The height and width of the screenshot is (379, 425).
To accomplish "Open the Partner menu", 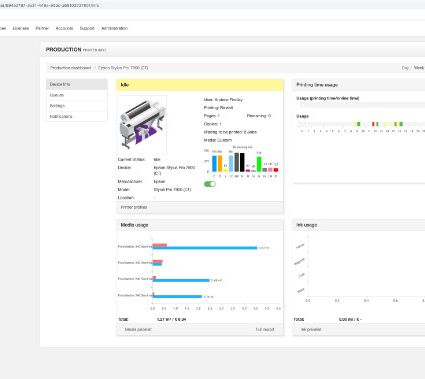I will pos(42,28).
